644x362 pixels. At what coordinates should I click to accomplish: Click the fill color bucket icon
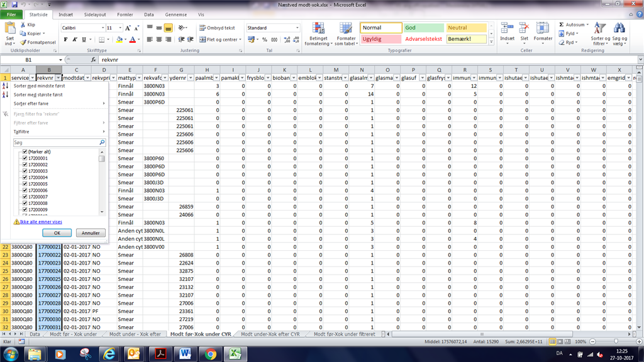[119, 40]
